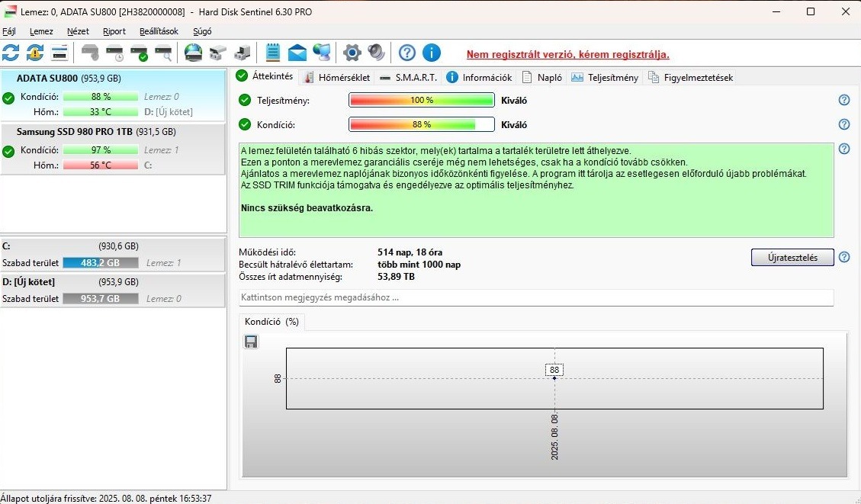Click help icon next to Kondíció bar
The image size is (861, 504).
tap(844, 124)
